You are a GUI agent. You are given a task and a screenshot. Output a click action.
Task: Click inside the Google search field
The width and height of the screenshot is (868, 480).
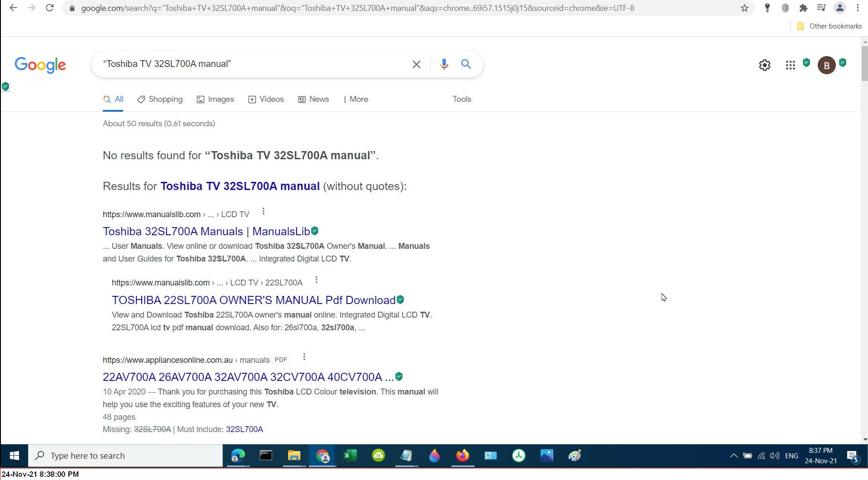pos(254,64)
